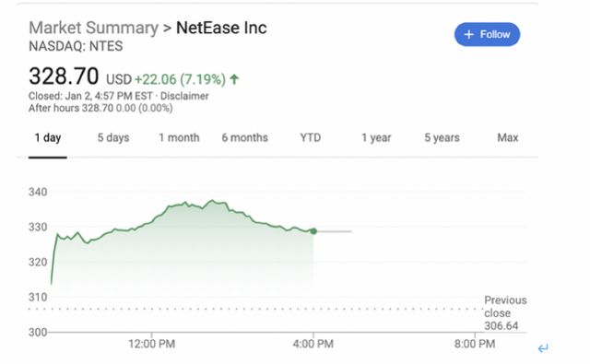
Task: Open the Disclaimer link
Action: tap(184, 96)
